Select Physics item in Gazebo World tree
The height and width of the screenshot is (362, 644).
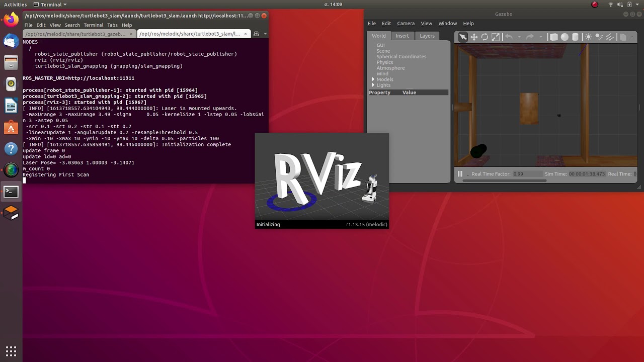tap(385, 62)
